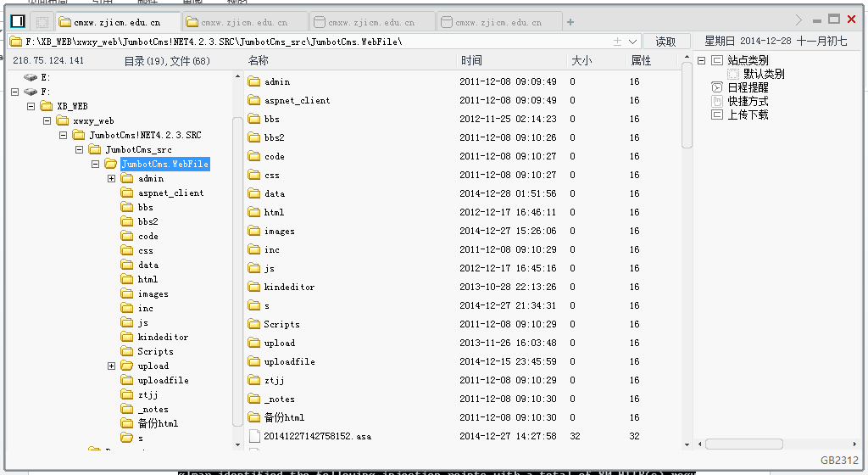Select html folder row in file list
868x475 pixels.
click(x=463, y=212)
